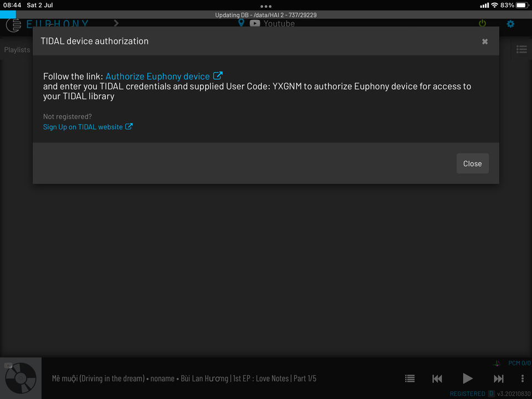Click the signal graph icon near PCM
532x399 pixels.
coord(497,364)
